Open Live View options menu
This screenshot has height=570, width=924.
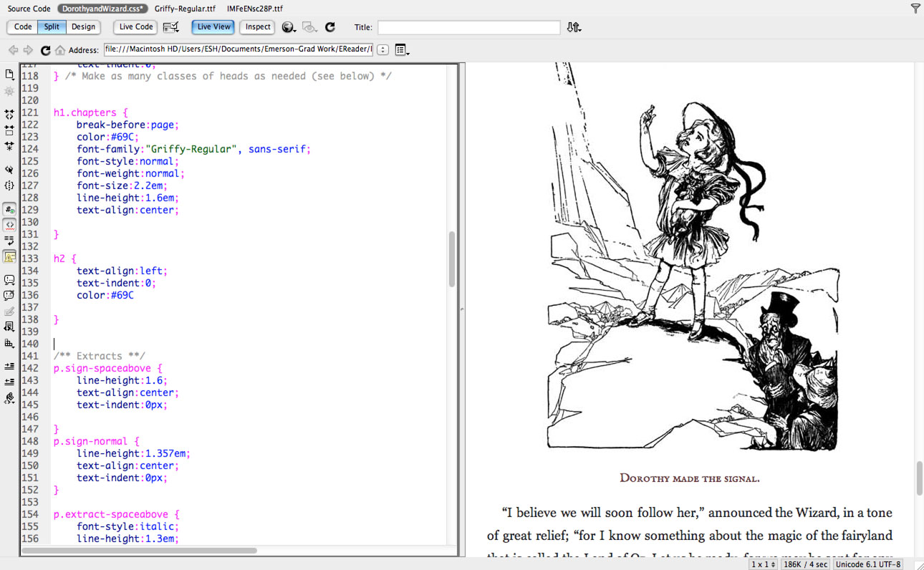(x=402, y=50)
